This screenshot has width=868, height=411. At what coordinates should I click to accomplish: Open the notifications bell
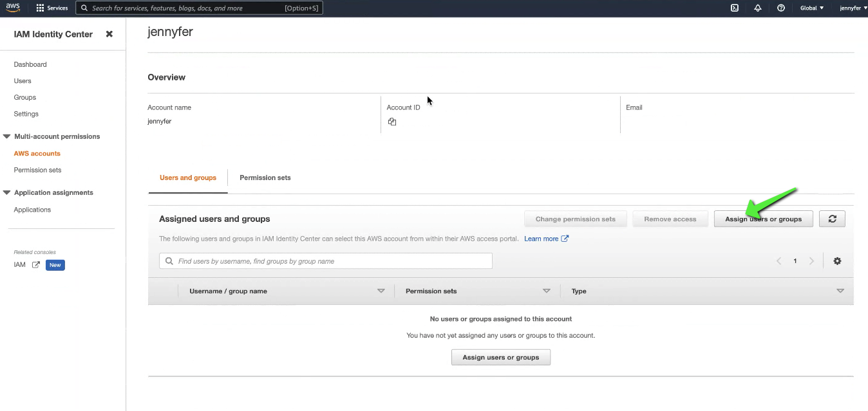click(757, 8)
